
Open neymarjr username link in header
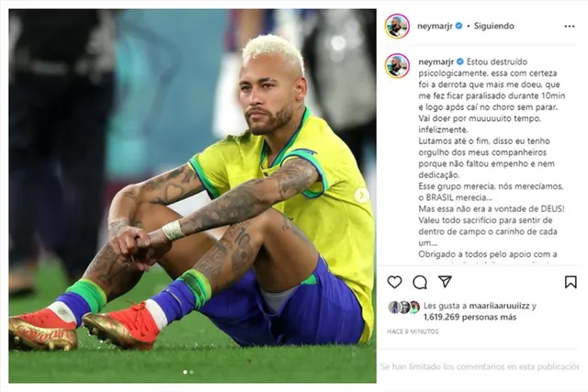pyautogui.click(x=435, y=27)
